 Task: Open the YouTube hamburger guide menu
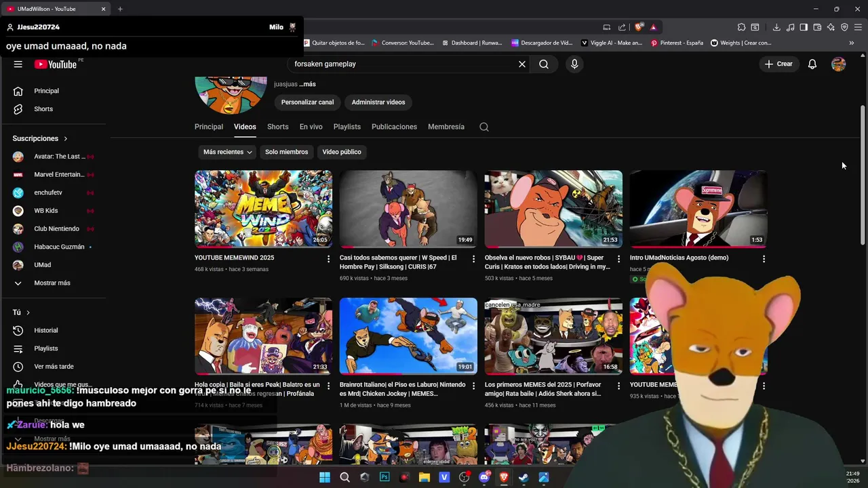pyautogui.click(x=18, y=64)
